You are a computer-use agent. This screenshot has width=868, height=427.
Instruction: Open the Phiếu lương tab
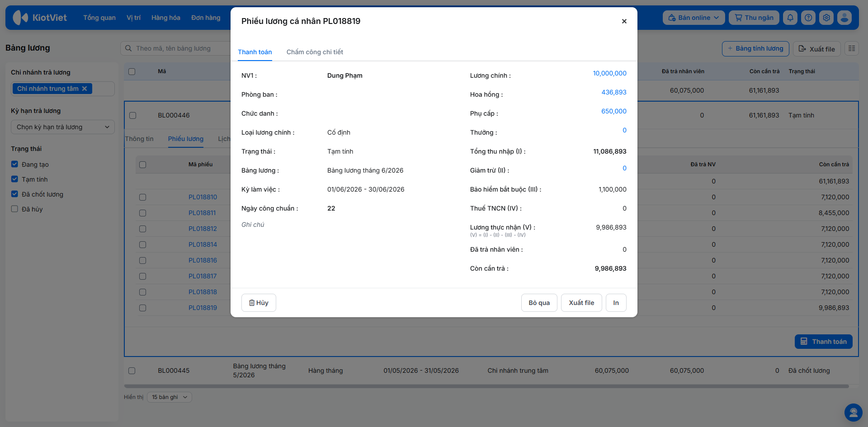click(x=186, y=139)
